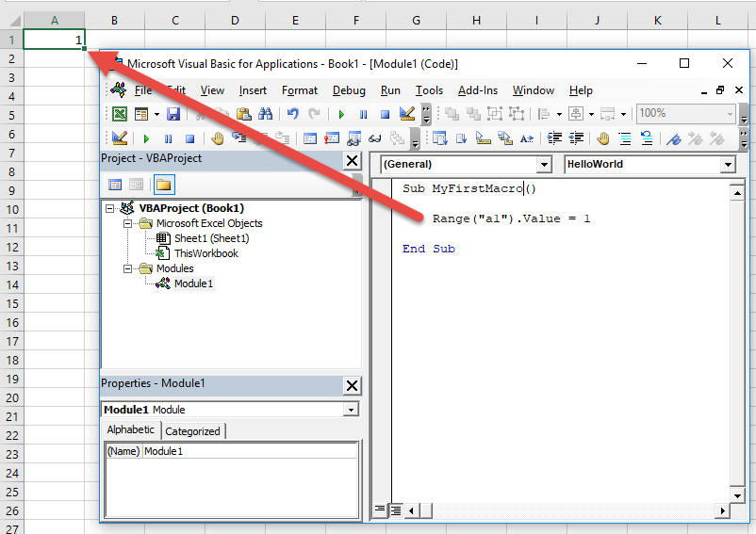Outdent code with the Outdent icon
Image resolution: width=756 pixels, height=534 pixels.
click(x=577, y=138)
